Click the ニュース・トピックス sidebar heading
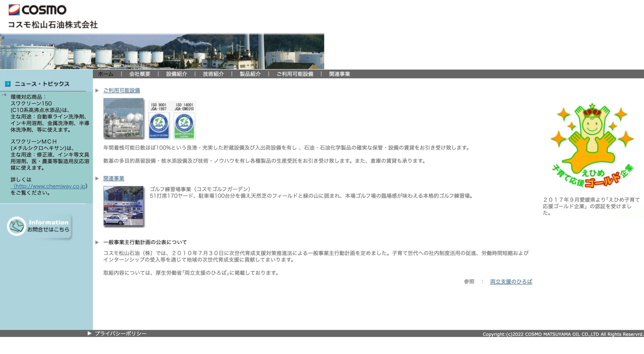The width and height of the screenshot is (644, 354). 42,84
